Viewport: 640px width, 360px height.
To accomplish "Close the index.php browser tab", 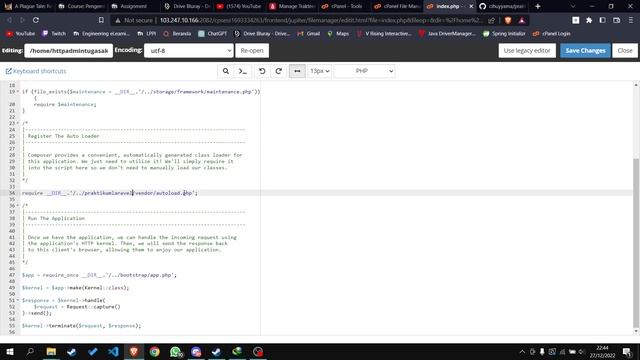I will tap(471, 7).
